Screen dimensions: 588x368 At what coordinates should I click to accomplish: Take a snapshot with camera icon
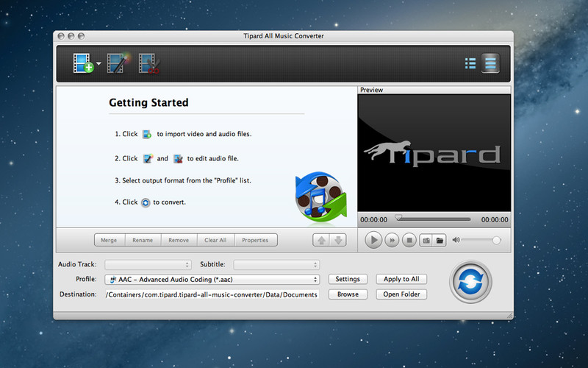click(x=426, y=241)
